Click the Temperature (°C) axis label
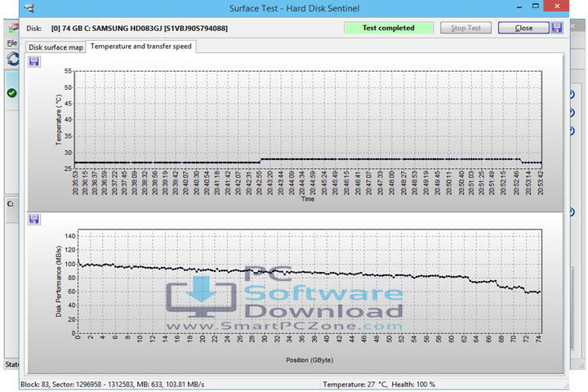This screenshot has width=588, height=392. pyautogui.click(x=59, y=120)
